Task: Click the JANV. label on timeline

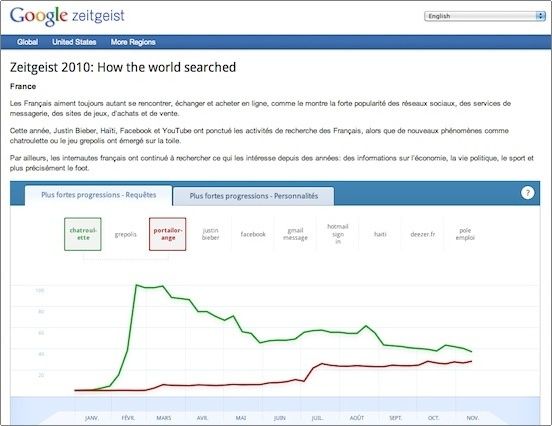Action: pos(92,418)
